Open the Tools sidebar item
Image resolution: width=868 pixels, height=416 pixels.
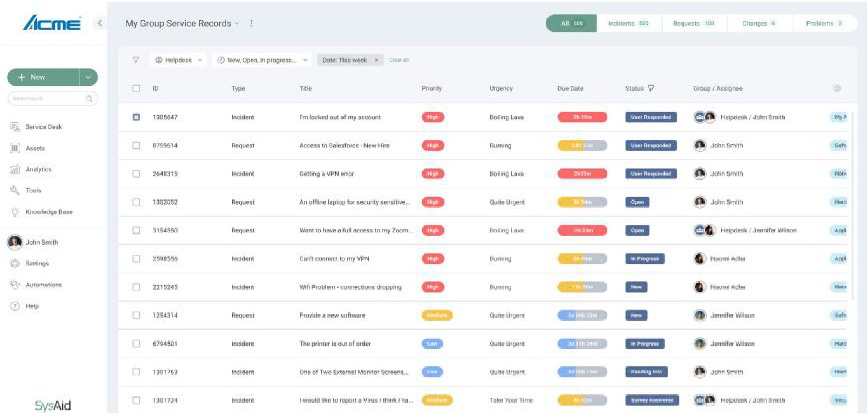(26, 191)
